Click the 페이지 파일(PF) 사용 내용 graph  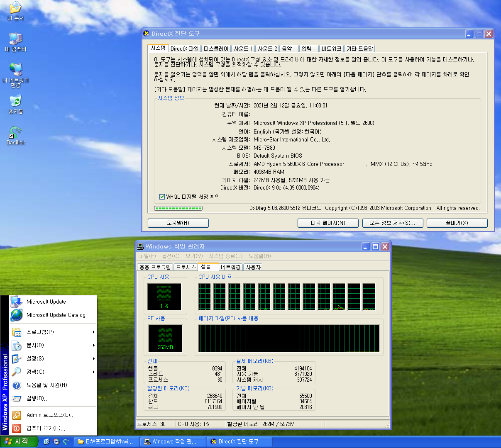(289, 338)
